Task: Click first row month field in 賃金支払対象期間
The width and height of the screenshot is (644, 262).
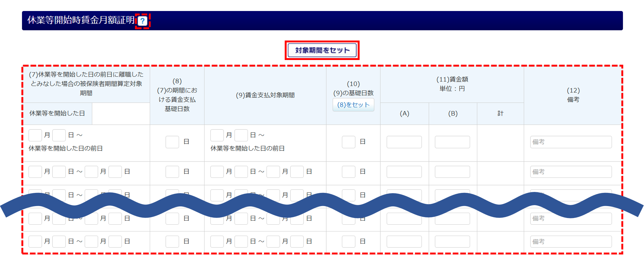Action: tap(217, 135)
